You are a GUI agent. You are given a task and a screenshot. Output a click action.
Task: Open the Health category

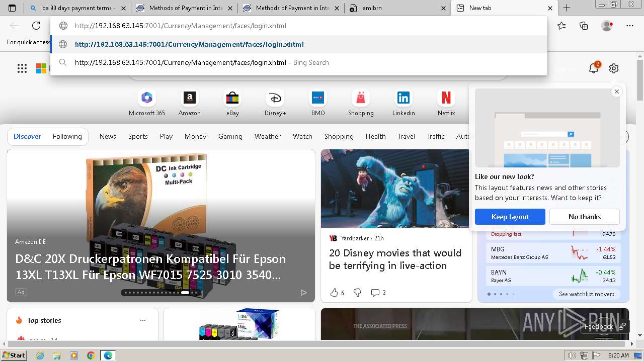click(376, 136)
